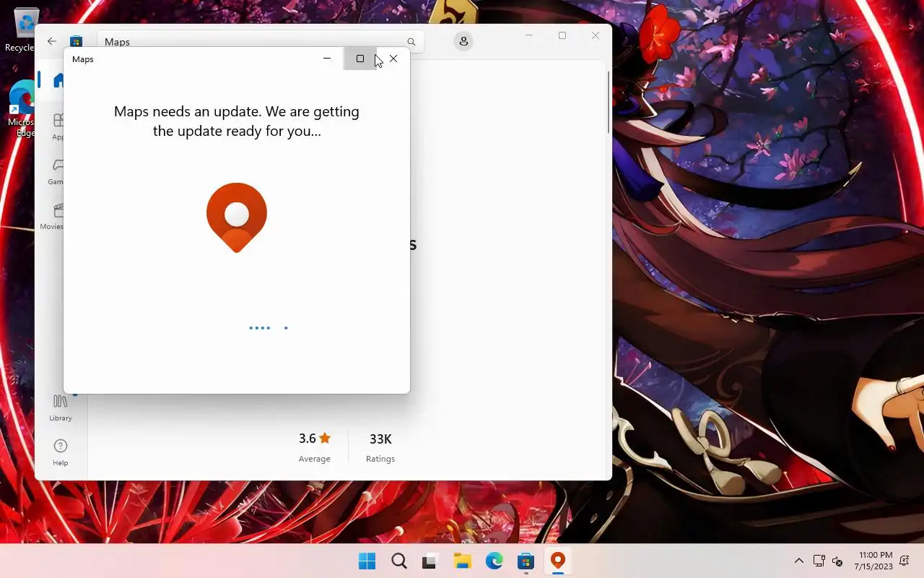
Task: Click the Store search box containing Maps
Action: coord(260,42)
